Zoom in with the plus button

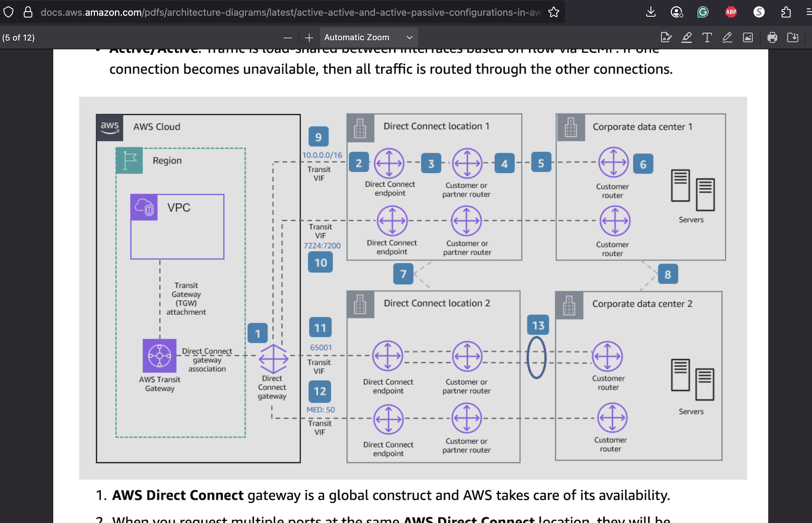[309, 37]
